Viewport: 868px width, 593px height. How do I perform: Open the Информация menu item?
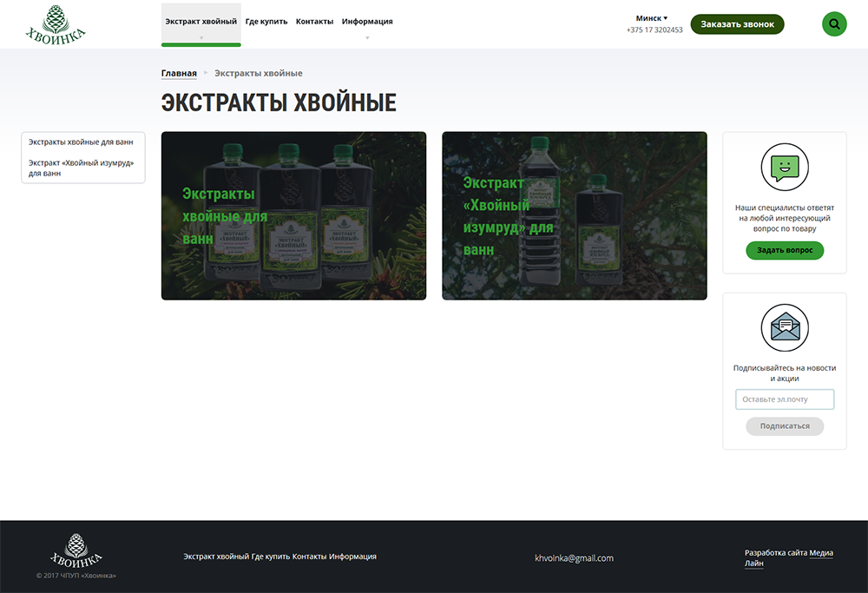pos(367,22)
